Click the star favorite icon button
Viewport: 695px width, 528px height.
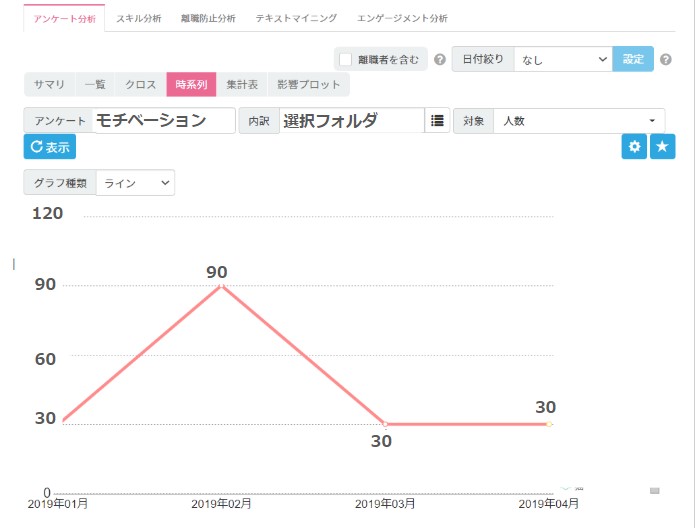pyautogui.click(x=662, y=147)
